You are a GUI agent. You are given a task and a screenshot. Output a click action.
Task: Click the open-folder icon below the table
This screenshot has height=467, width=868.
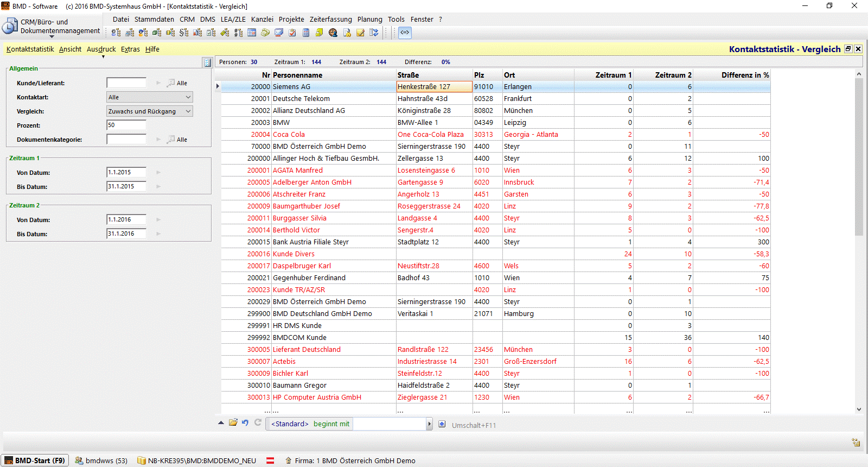coord(233,422)
